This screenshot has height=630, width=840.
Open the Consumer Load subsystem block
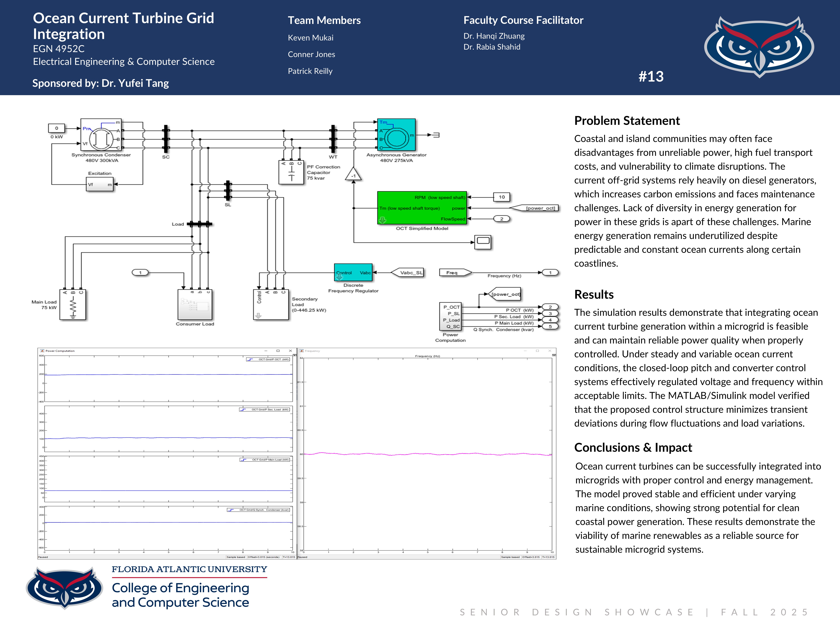(195, 305)
